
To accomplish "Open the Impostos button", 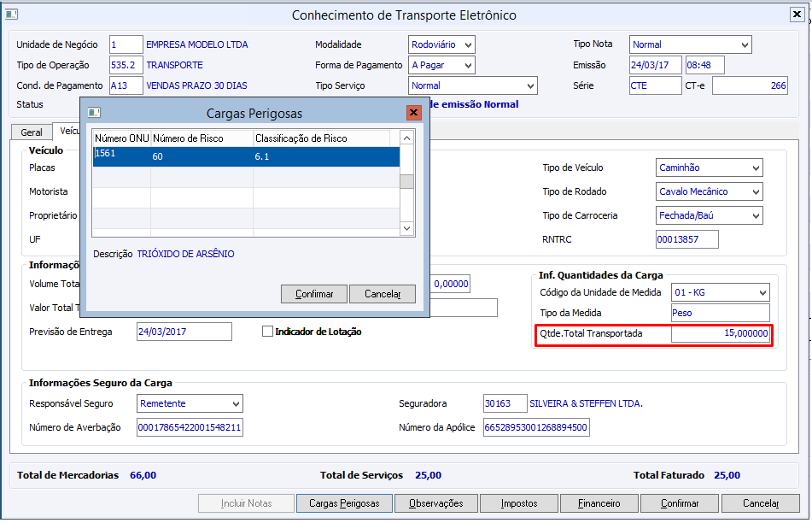I will click(x=519, y=503).
